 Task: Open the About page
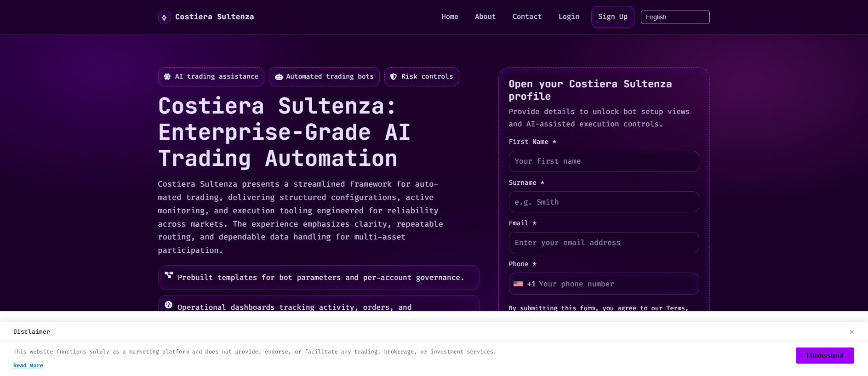coord(485,17)
